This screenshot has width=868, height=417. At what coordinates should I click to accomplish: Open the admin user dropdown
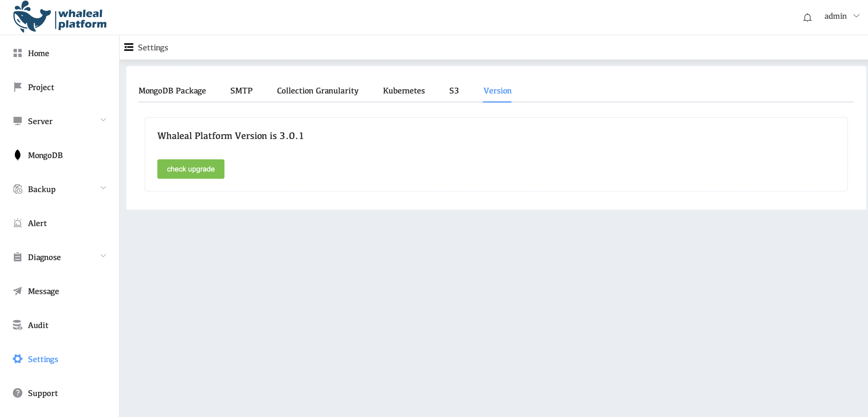tap(841, 16)
